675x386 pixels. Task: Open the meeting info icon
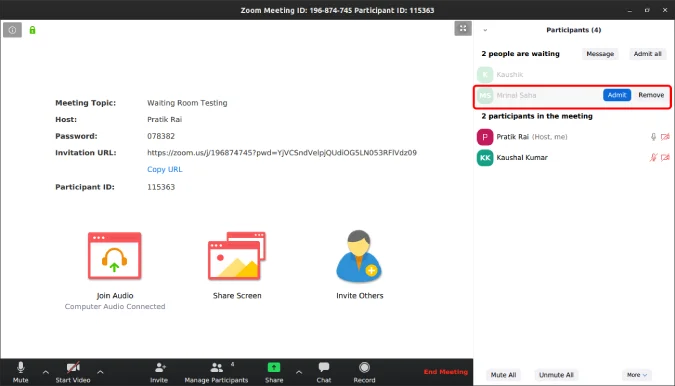click(x=12, y=30)
